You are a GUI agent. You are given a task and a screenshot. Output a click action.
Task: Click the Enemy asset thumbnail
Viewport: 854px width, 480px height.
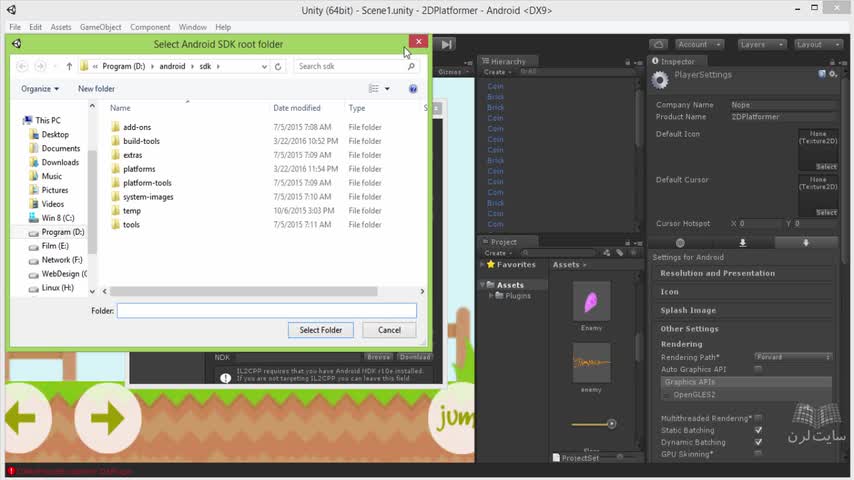[591, 301]
